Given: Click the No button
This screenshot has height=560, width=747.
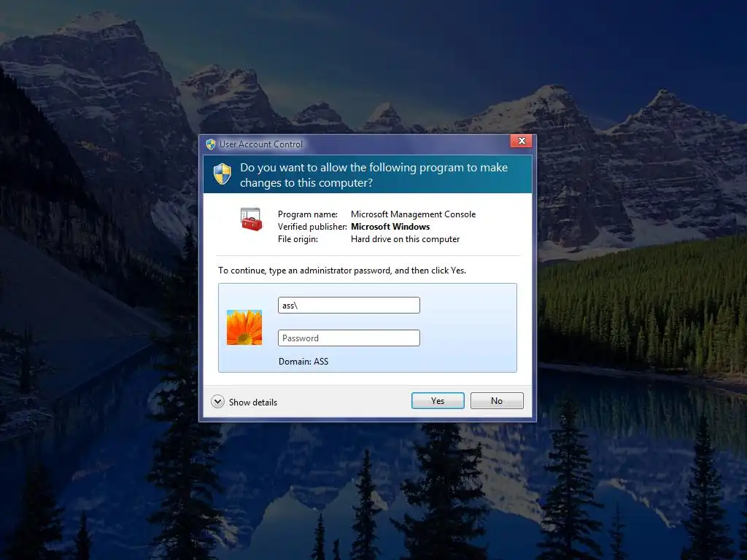Looking at the screenshot, I should point(496,401).
